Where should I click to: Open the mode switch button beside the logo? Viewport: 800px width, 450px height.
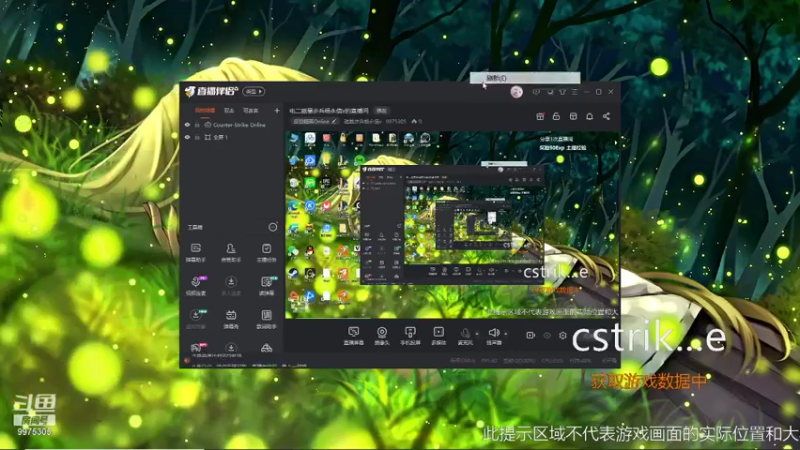coord(254,91)
